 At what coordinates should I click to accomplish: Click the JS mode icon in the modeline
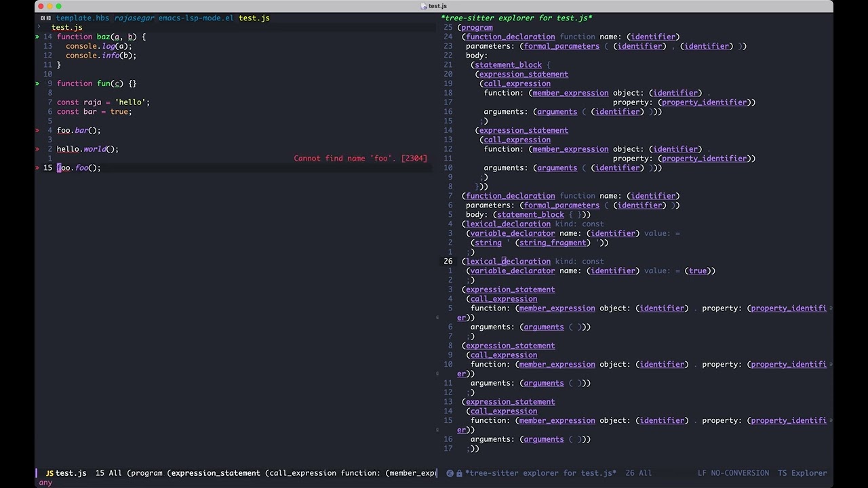click(50, 473)
